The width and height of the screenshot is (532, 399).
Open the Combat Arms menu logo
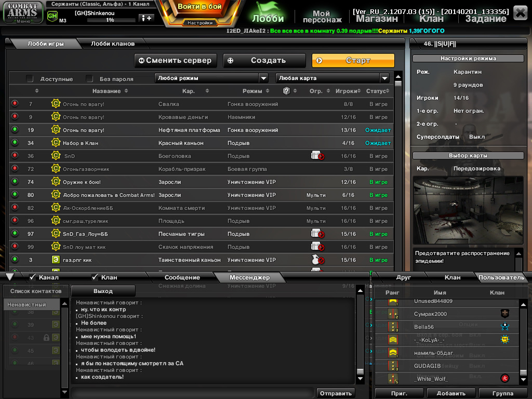[23, 12]
